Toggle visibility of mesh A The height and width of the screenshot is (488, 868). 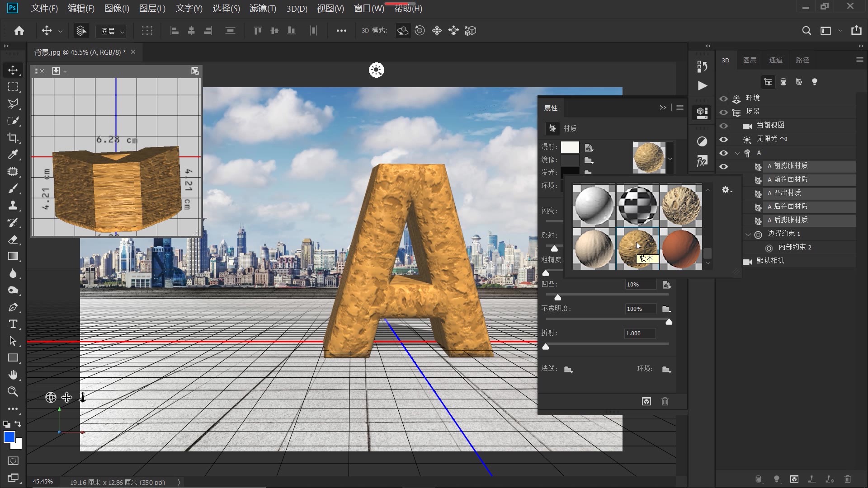[724, 153]
